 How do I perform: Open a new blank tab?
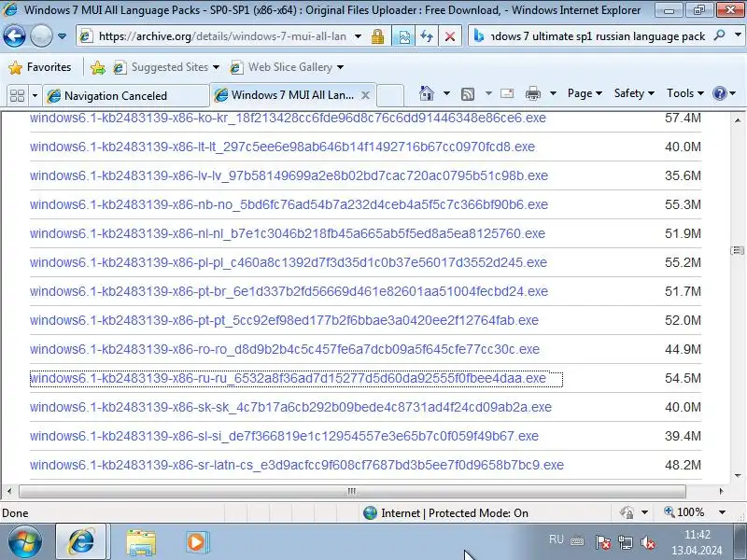[x=390, y=95]
